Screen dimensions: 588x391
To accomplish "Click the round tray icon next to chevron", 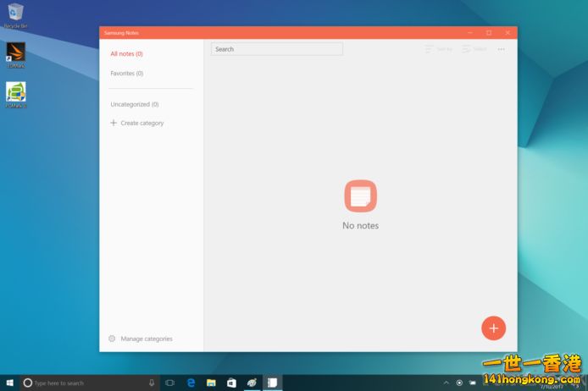I will click(459, 383).
